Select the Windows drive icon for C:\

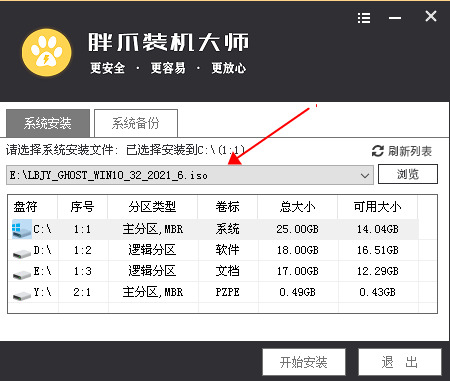pyautogui.click(x=22, y=229)
